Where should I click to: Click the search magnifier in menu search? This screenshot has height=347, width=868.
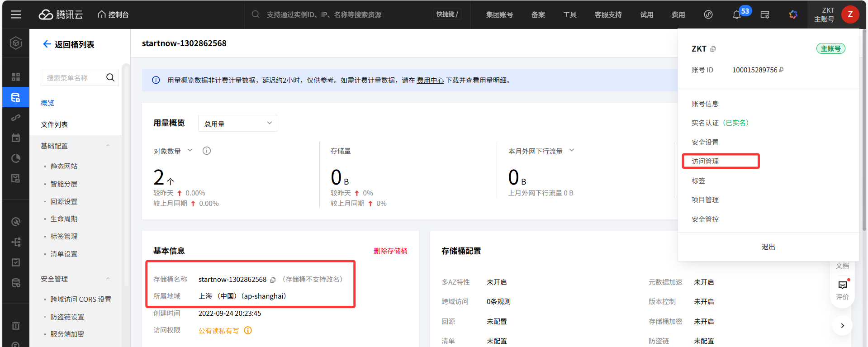coord(110,78)
